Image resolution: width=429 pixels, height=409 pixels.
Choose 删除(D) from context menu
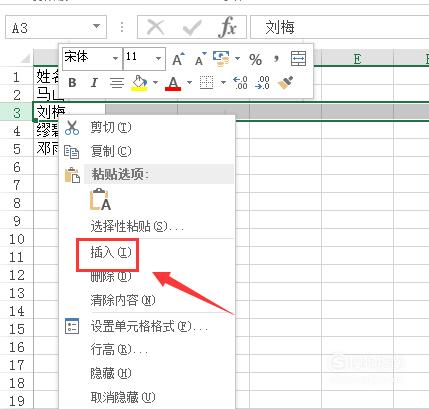click(x=111, y=276)
